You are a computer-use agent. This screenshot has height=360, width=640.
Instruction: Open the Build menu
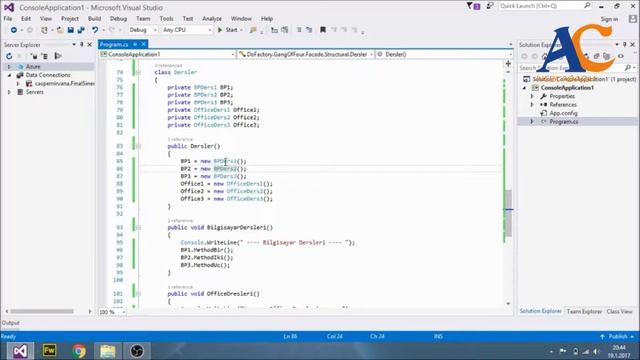tap(94, 19)
